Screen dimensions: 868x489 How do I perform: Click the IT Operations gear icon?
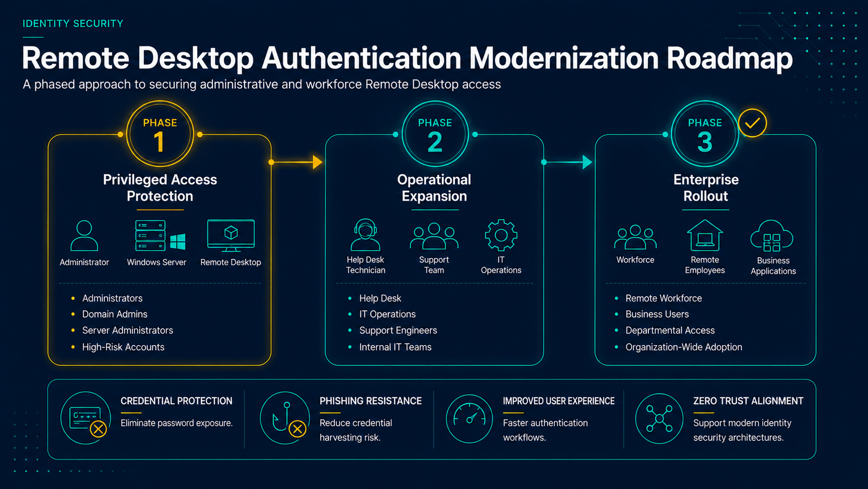[501, 235]
